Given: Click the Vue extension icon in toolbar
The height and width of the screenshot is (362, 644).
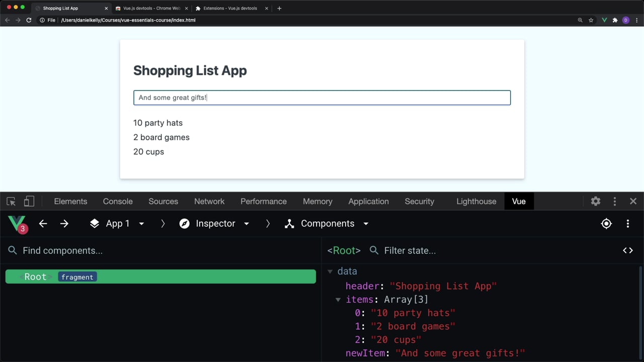Looking at the screenshot, I should (604, 20).
